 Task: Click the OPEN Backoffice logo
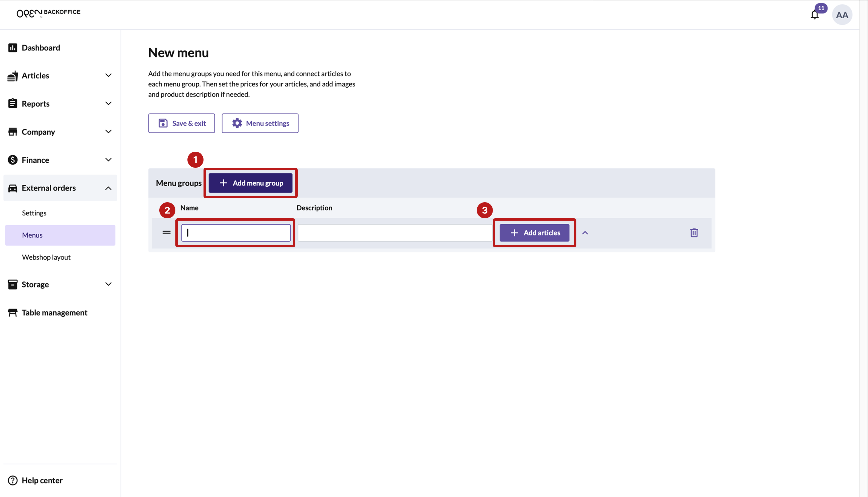[x=49, y=13]
